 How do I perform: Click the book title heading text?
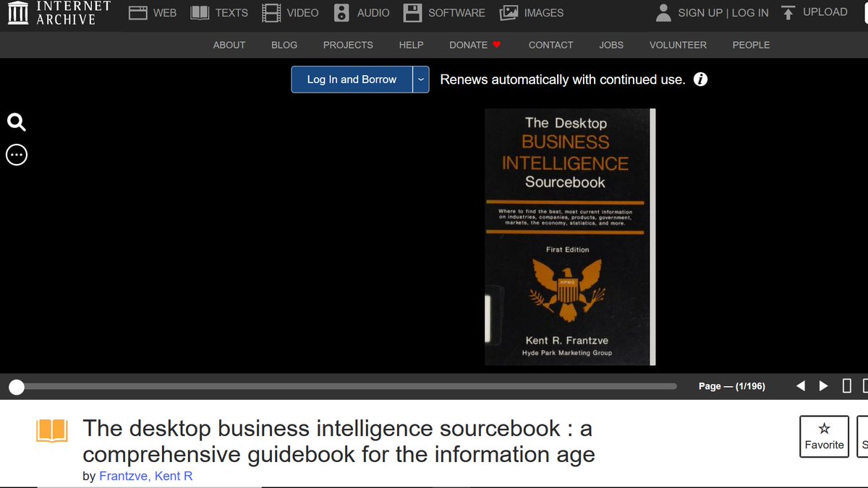click(338, 441)
